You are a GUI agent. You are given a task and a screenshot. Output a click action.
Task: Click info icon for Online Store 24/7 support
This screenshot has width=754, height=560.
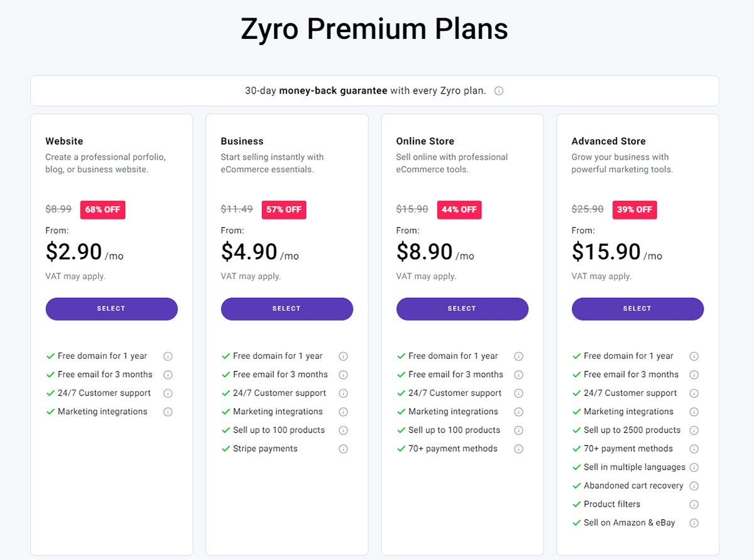tap(518, 393)
